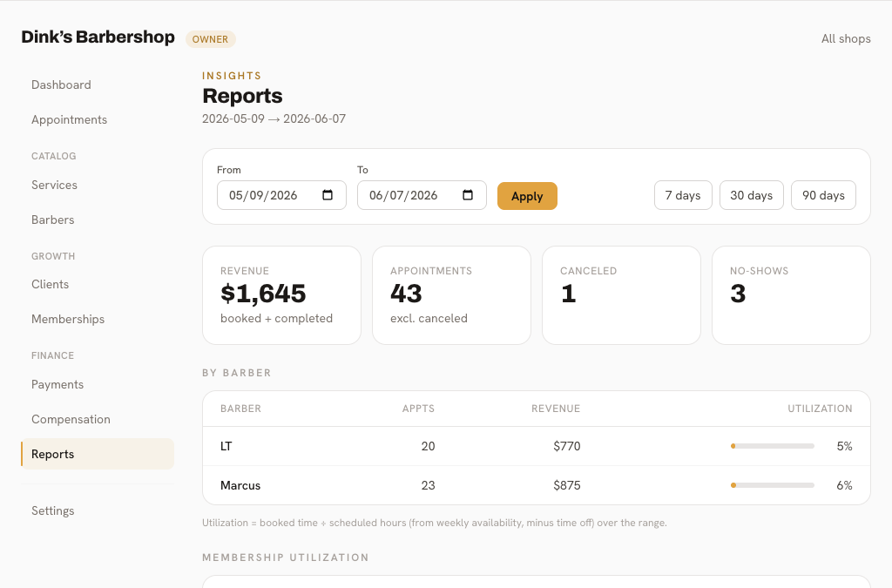Click the UTILIZATION column header
The image size is (892, 588).
point(820,409)
